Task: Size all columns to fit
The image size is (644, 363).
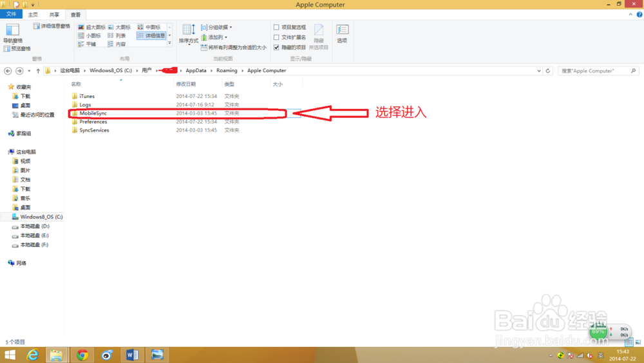Action: click(234, 47)
